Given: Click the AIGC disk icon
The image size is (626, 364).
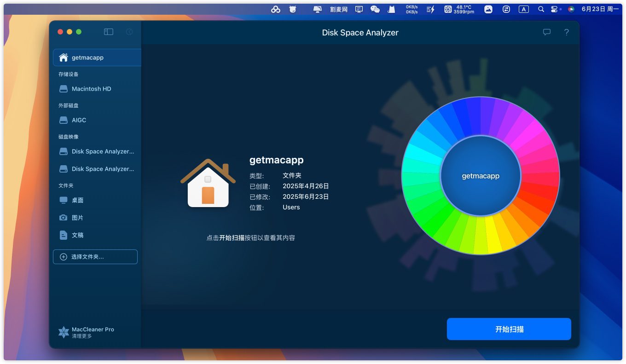Looking at the screenshot, I should pyautogui.click(x=64, y=120).
